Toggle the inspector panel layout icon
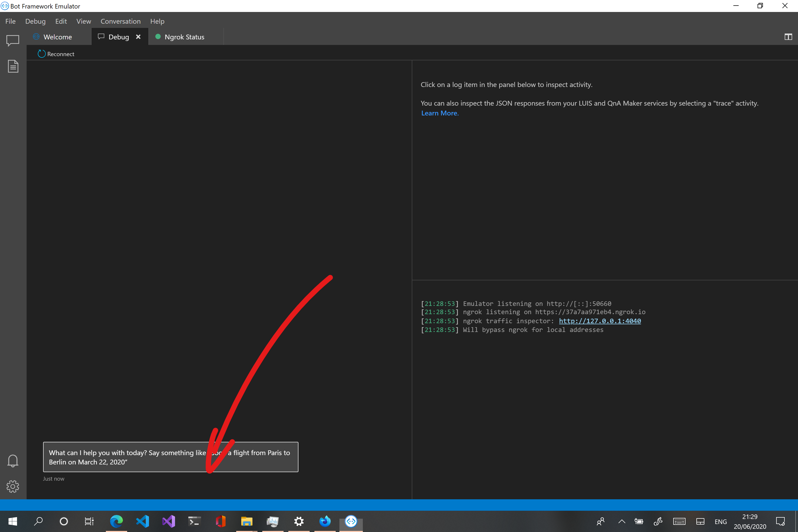 tap(788, 37)
